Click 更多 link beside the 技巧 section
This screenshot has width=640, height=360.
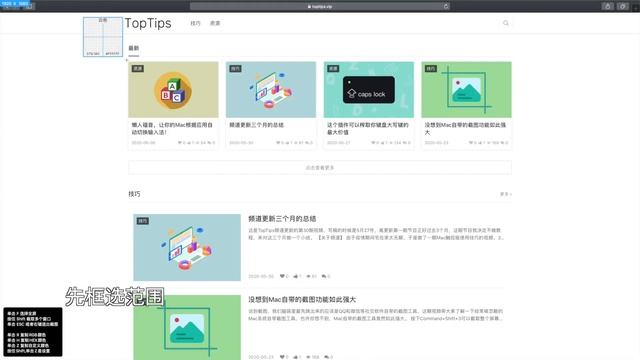click(x=506, y=194)
